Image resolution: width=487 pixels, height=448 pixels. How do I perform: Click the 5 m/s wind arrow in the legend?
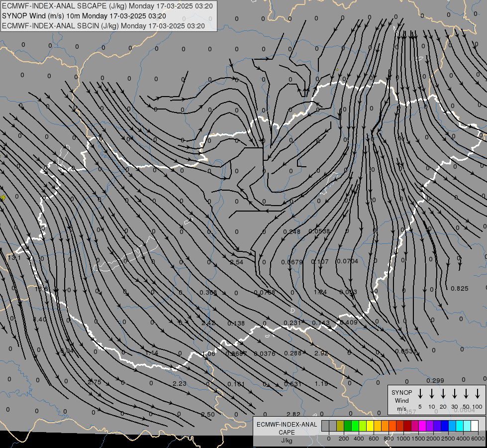pyautogui.click(x=420, y=393)
